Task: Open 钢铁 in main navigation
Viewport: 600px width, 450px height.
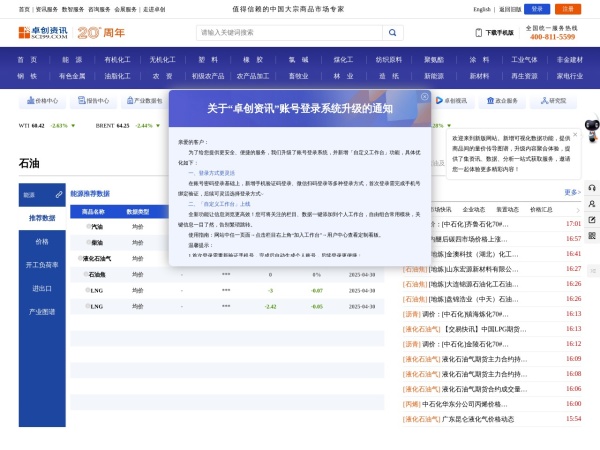Action: 27,76
